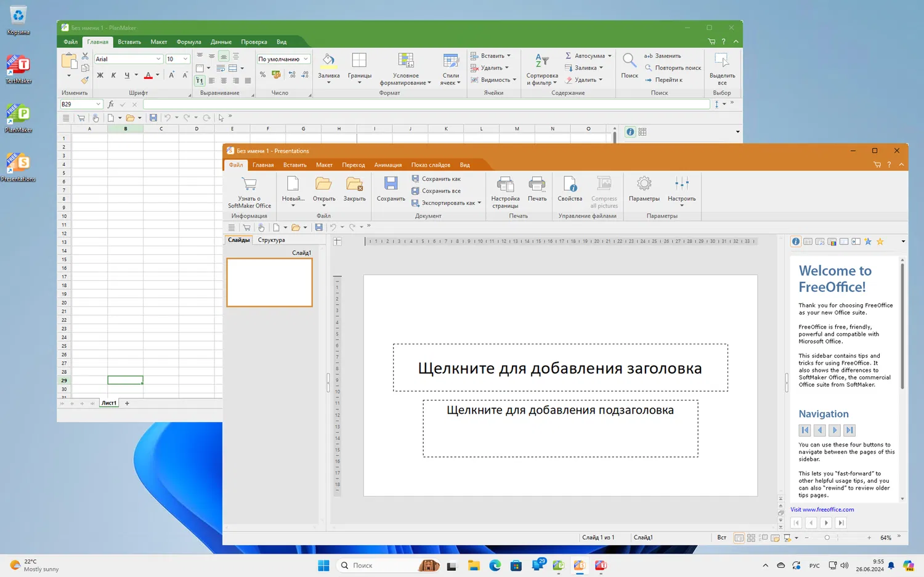Click the fx insert function icon

coord(111,105)
